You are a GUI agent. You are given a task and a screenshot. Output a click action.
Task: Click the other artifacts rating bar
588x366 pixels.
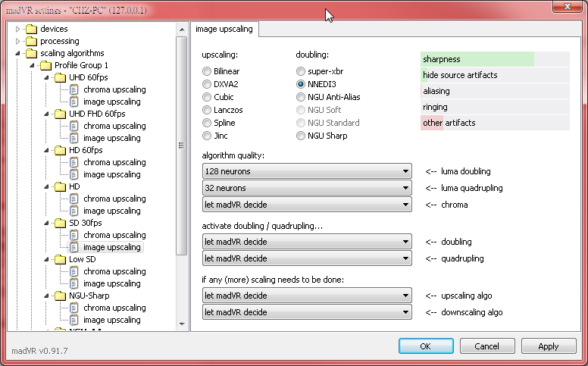(495, 123)
